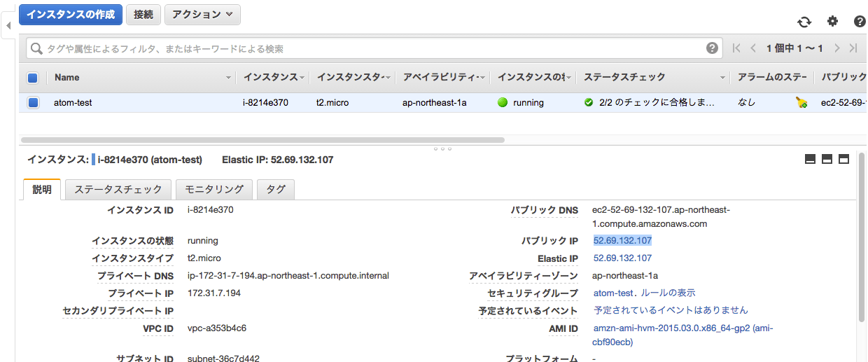Click the ルールの表示 link
Screen dimensions: 868x362
[x=668, y=293]
